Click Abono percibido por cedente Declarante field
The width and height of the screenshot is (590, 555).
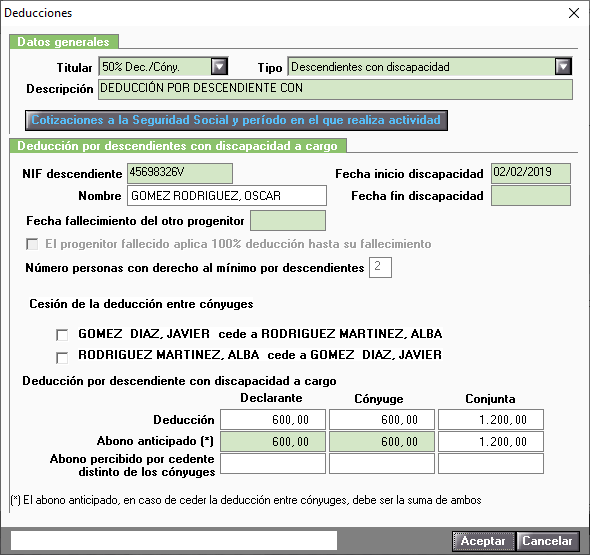[x=273, y=463]
